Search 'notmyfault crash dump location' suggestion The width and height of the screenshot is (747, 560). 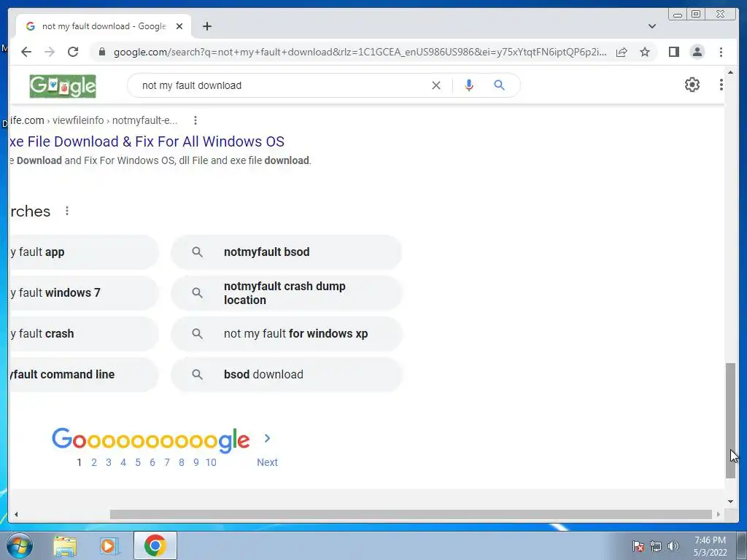[286, 293]
